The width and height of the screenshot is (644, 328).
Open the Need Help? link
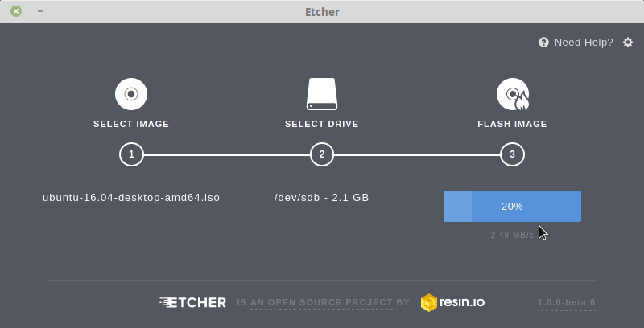(x=584, y=43)
